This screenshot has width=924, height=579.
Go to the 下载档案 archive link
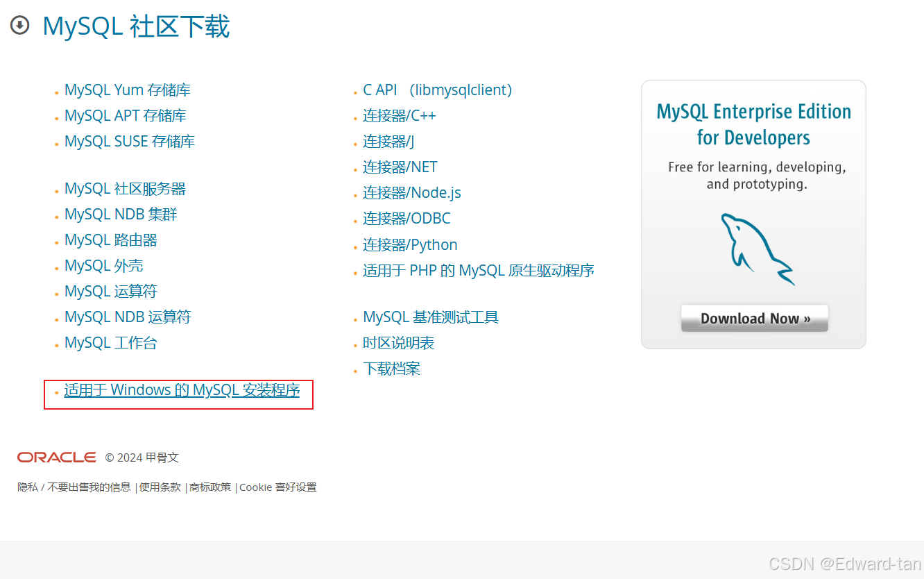(391, 369)
